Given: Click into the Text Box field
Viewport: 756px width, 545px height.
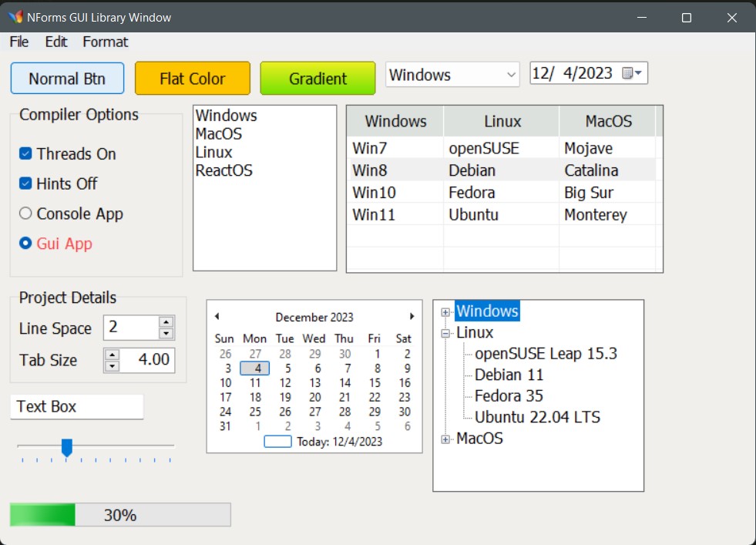Looking at the screenshot, I should pyautogui.click(x=76, y=406).
